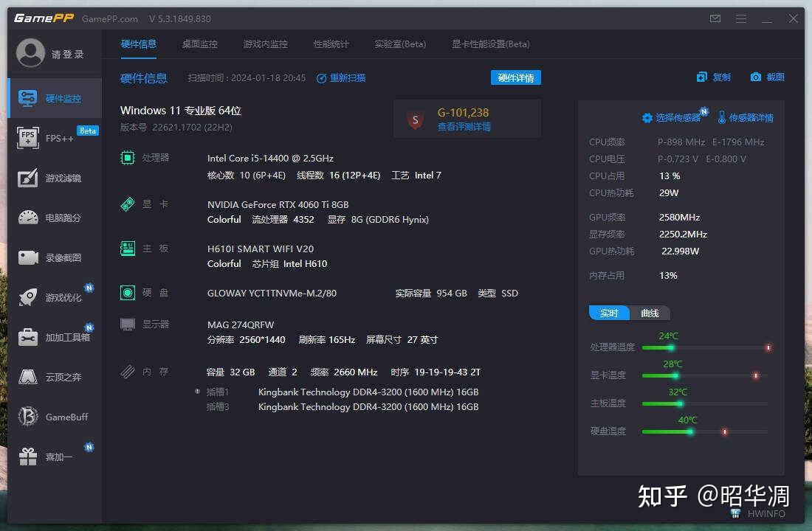The height and width of the screenshot is (531, 812).
Task: Click the text NVIDIA GeForce RTX 4060 Ti 8GB
Action: [278, 204]
